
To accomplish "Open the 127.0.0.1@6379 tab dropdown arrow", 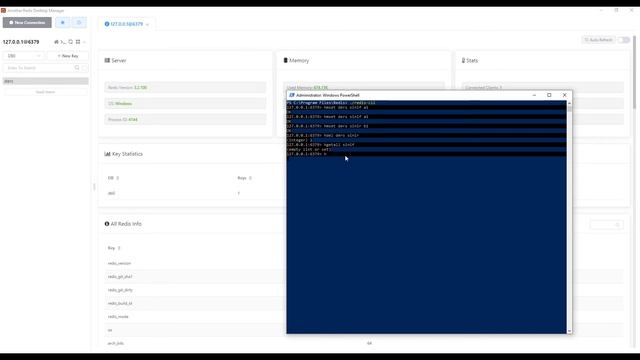I will click(x=147, y=24).
